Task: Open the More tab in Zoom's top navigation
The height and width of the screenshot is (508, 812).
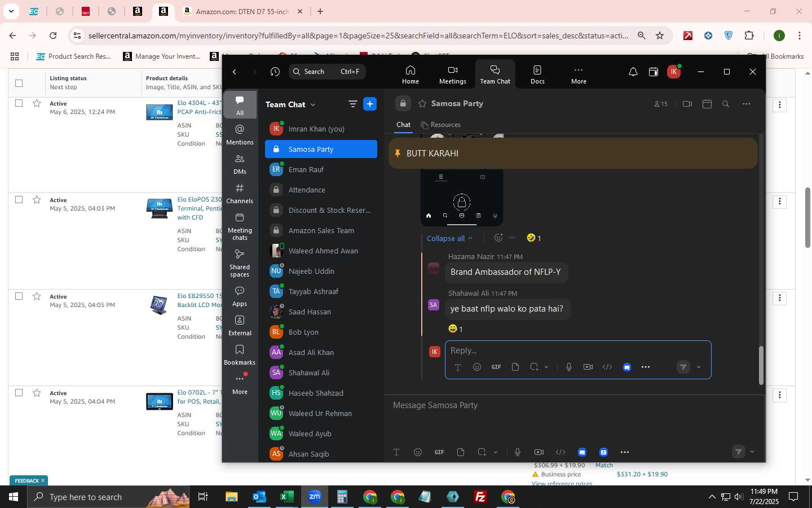Action: 579,75
